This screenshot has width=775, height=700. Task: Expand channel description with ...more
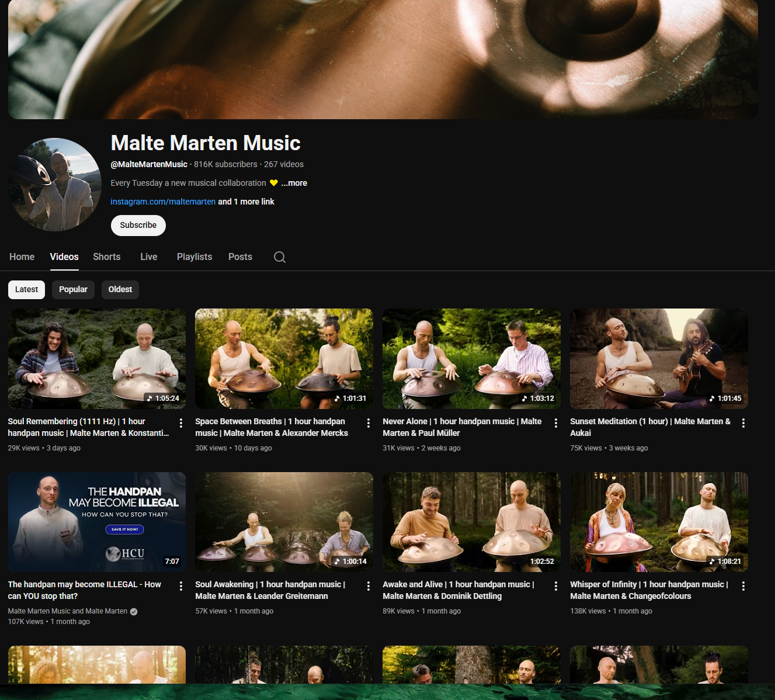tap(294, 183)
